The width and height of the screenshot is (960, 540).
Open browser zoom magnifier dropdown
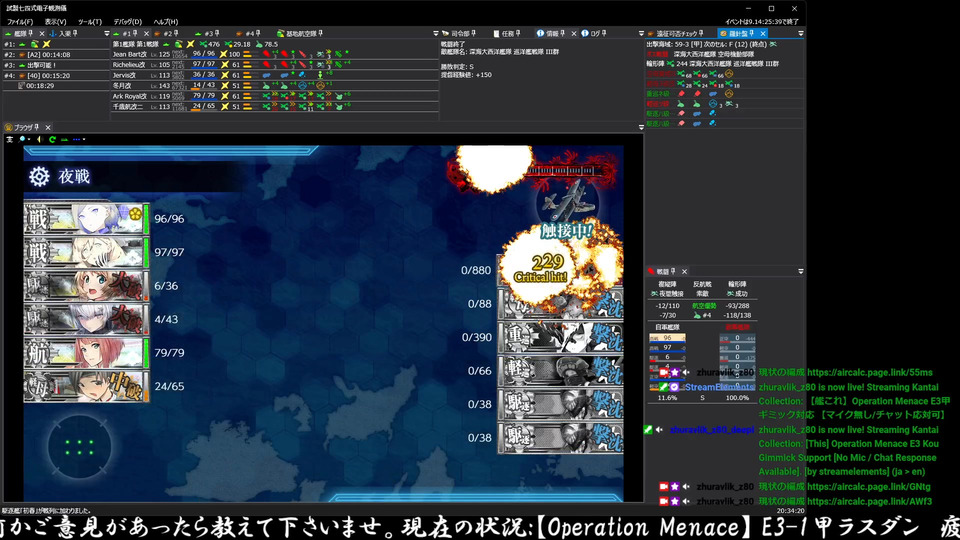point(24,140)
